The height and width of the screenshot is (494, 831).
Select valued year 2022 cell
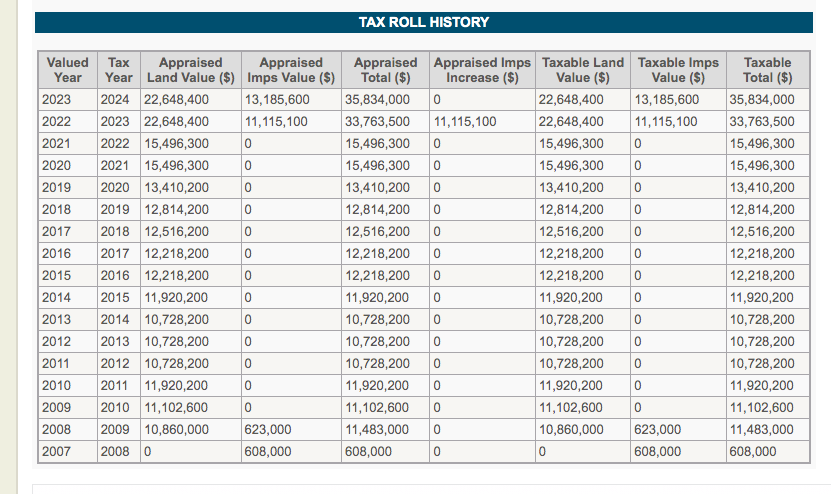click(x=68, y=122)
